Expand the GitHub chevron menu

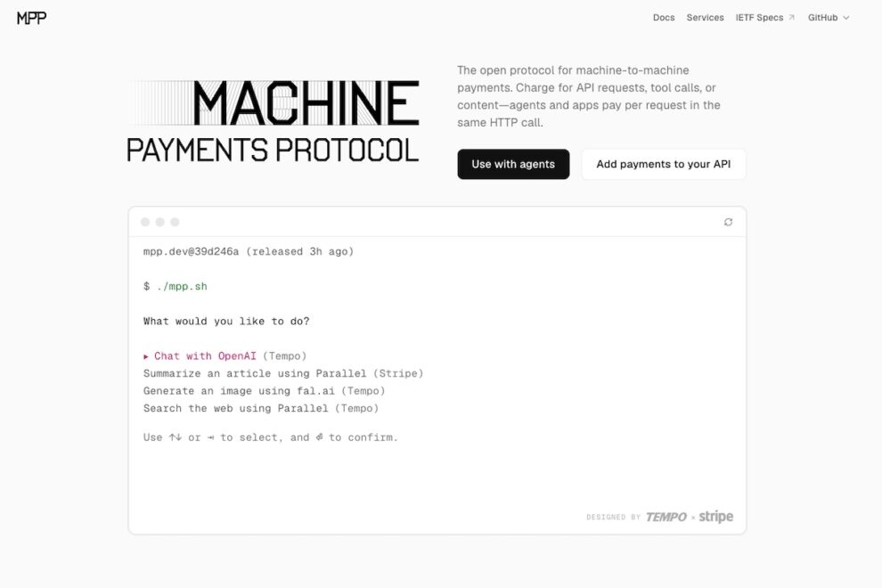[845, 17]
